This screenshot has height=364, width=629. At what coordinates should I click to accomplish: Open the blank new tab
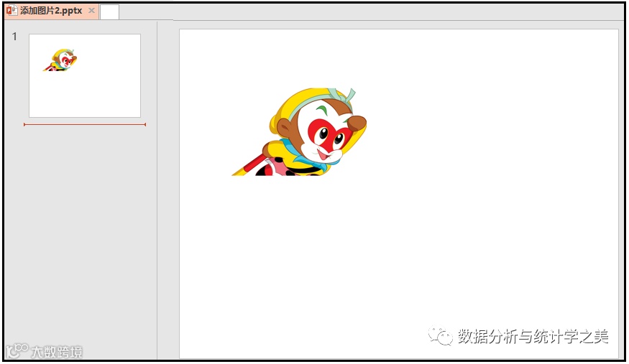coord(109,12)
